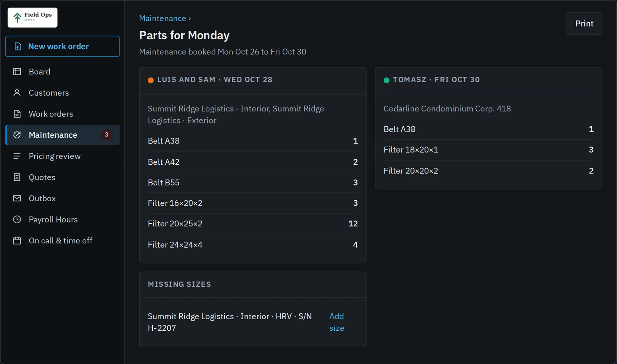This screenshot has height=364, width=617.
Task: Click the Quotes document icon
Action: tap(17, 177)
